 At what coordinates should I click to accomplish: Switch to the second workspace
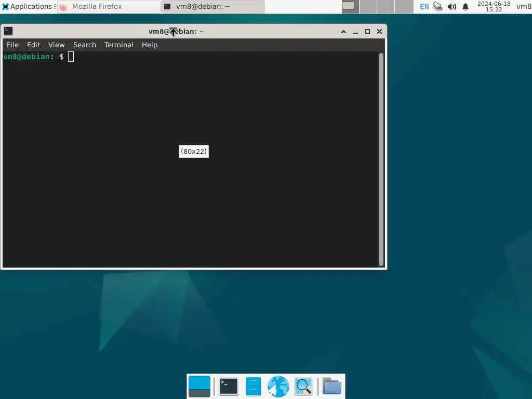point(368,6)
